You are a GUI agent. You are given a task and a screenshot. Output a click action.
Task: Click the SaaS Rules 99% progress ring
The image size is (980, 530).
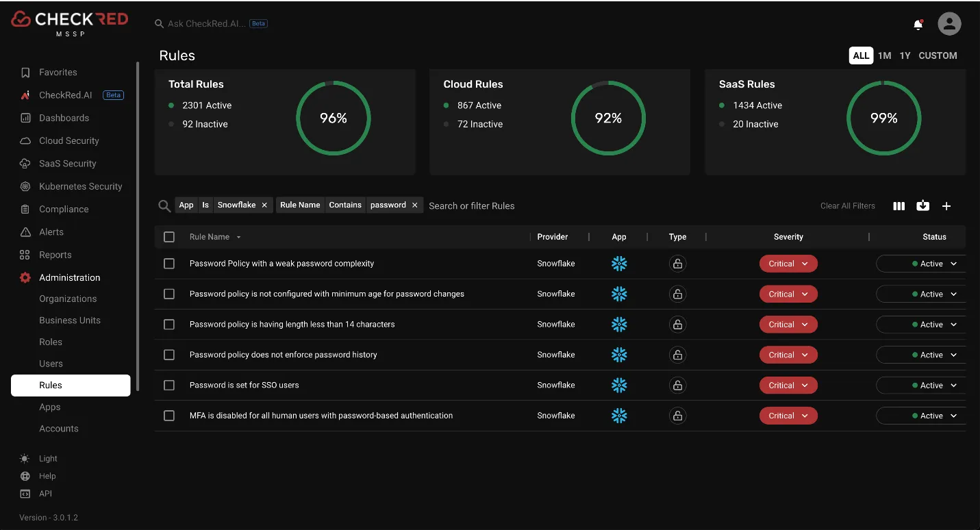pos(883,118)
